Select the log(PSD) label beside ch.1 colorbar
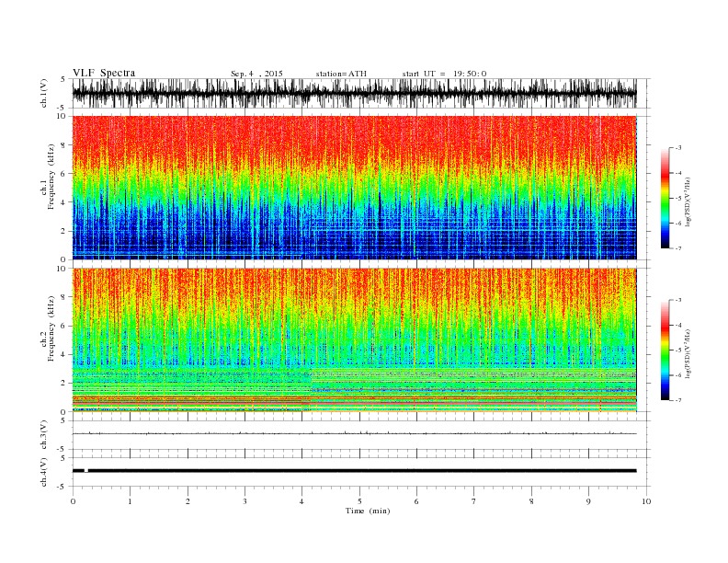This screenshot has width=728, height=563. (x=688, y=201)
